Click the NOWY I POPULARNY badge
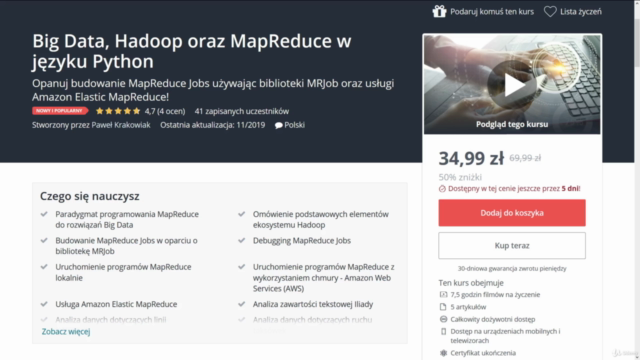 (60, 111)
